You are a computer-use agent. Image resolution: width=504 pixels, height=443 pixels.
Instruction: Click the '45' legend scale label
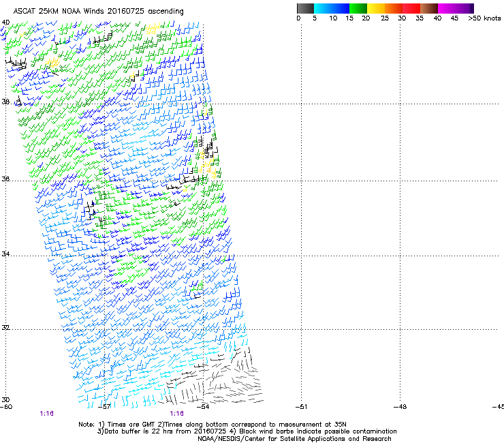click(454, 18)
